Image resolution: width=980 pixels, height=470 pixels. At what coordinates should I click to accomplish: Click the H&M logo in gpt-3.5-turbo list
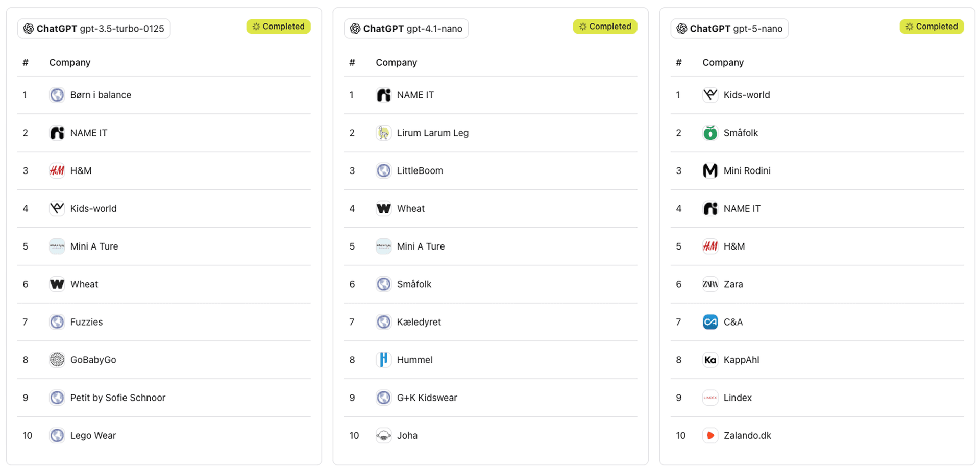click(x=57, y=170)
